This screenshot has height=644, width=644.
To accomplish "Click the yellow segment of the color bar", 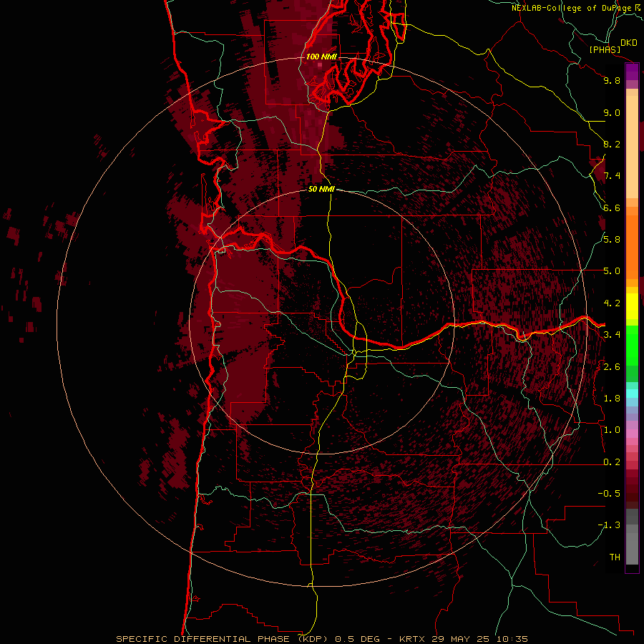I will (x=632, y=306).
